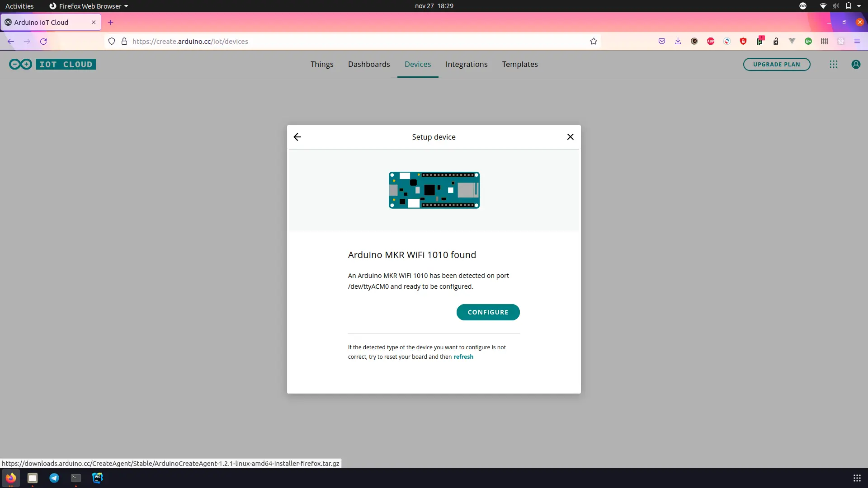Select the Dashboards tab in navigation

(x=369, y=64)
